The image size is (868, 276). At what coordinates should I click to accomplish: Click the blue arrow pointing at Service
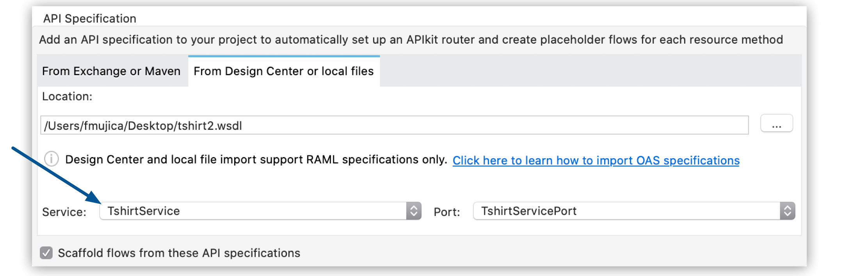(x=55, y=174)
